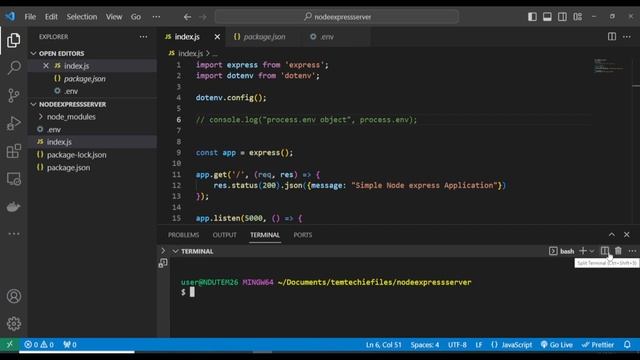640x360 pixels.
Task: Change indentation Spaces: 4
Action: pos(425,345)
